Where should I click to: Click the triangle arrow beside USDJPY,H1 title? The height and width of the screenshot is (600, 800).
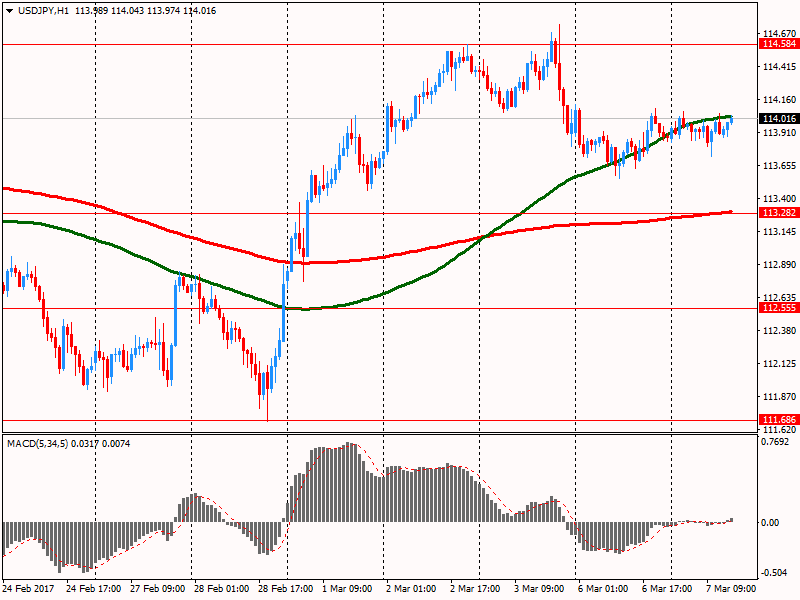click(9, 10)
